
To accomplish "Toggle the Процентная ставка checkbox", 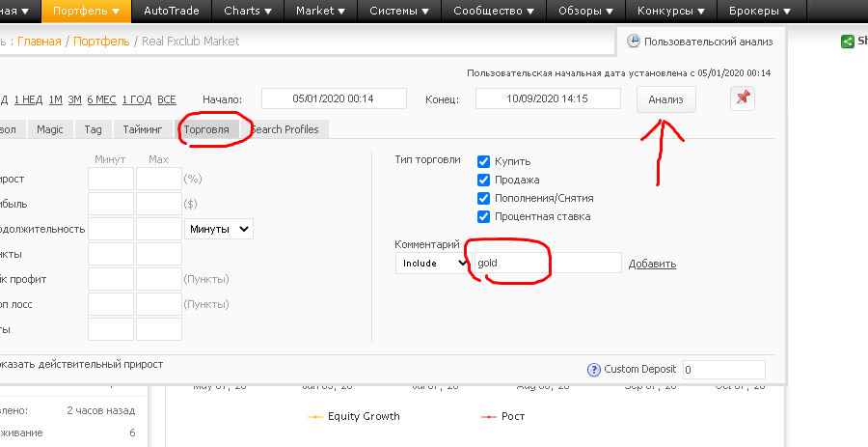I will [x=484, y=216].
